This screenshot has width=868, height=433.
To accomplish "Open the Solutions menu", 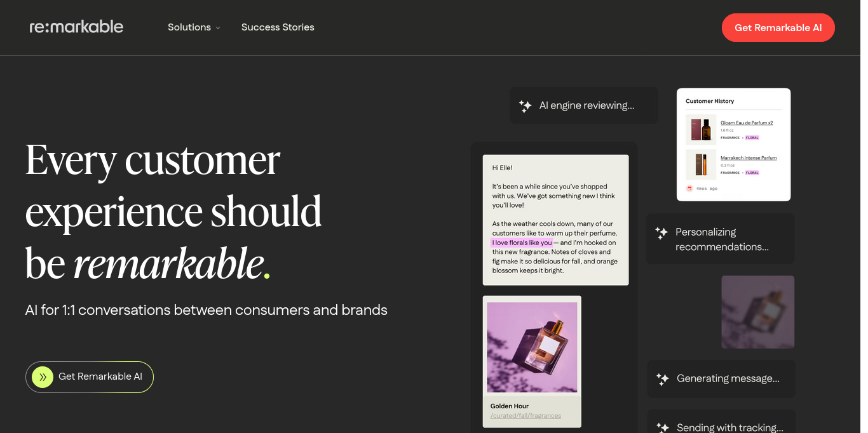I will pyautogui.click(x=189, y=27).
